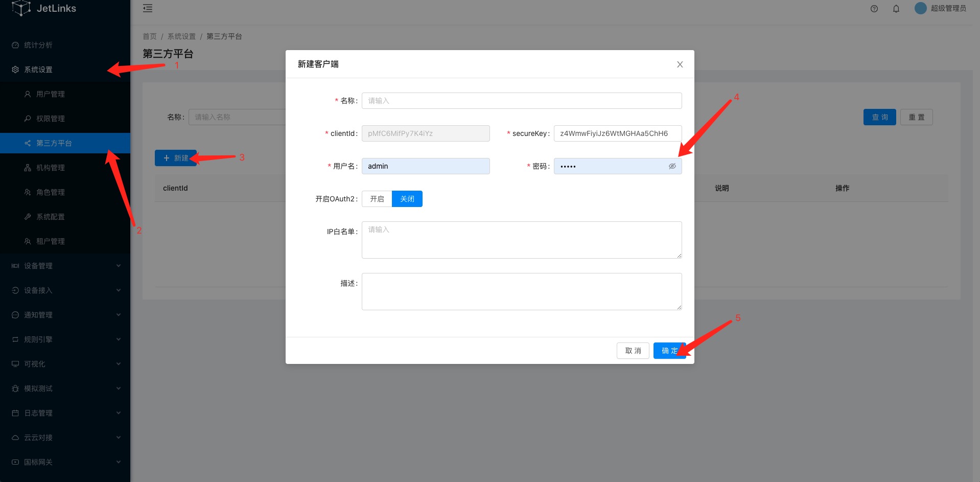Enable OAuth2 with 开启 option

tap(377, 199)
